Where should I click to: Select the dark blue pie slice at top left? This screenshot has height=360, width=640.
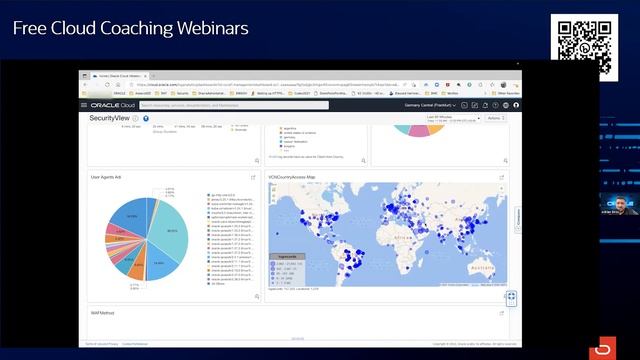(x=131, y=216)
